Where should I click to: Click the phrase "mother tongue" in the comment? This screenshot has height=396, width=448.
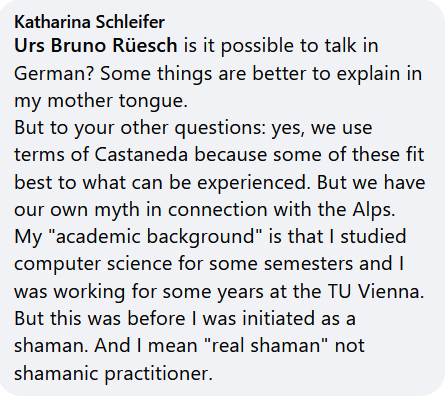click(x=117, y=101)
